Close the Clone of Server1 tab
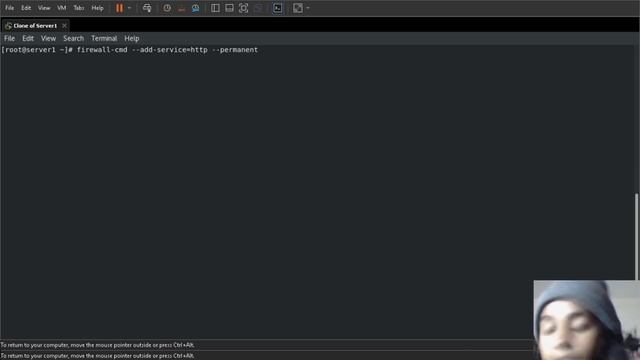The width and height of the screenshot is (640, 360). (64, 26)
